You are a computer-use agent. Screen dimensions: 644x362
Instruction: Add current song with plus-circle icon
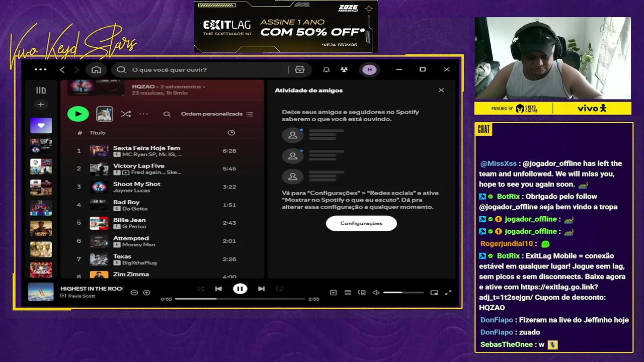pyautogui.click(x=146, y=293)
